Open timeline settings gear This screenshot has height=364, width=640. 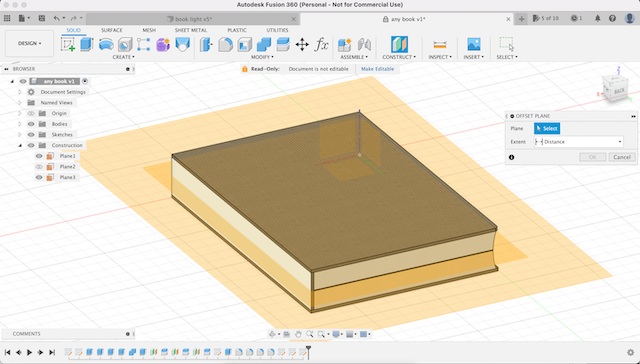631,352
